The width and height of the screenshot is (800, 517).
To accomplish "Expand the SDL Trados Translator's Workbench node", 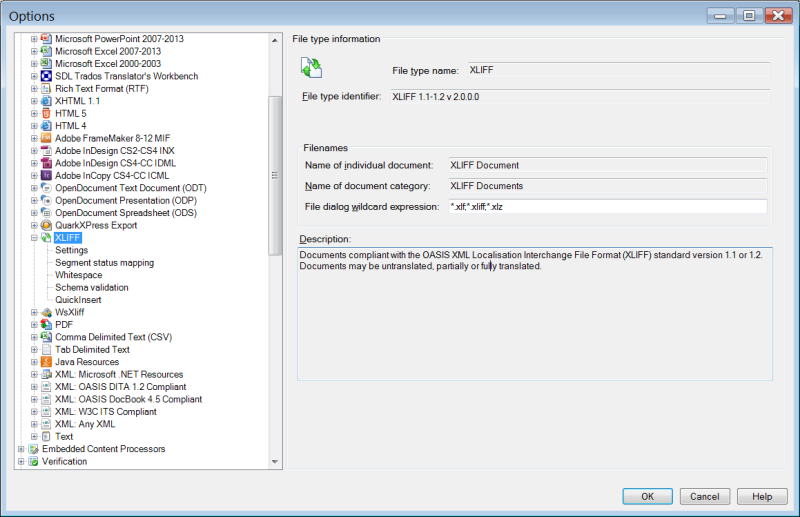I will (x=34, y=76).
